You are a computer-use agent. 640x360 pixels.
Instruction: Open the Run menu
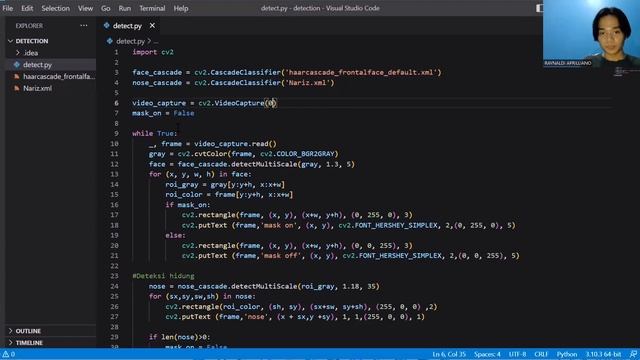[x=124, y=8]
